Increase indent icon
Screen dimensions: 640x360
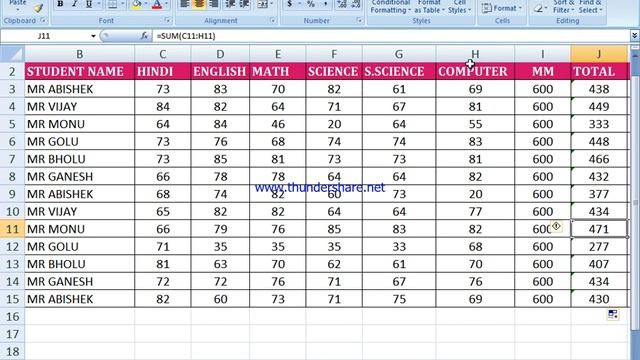pyautogui.click(x=244, y=4)
